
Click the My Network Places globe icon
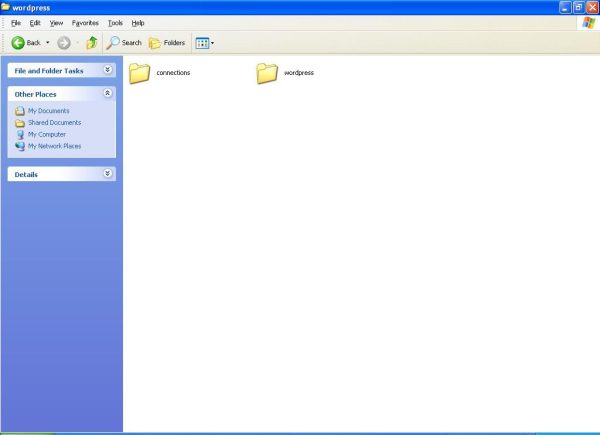(20, 146)
